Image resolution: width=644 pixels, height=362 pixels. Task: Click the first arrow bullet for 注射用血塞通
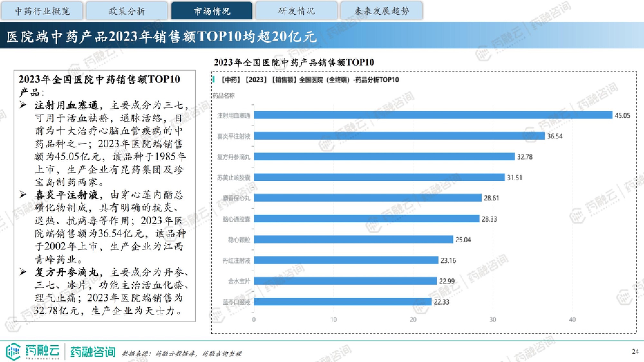tap(23, 105)
